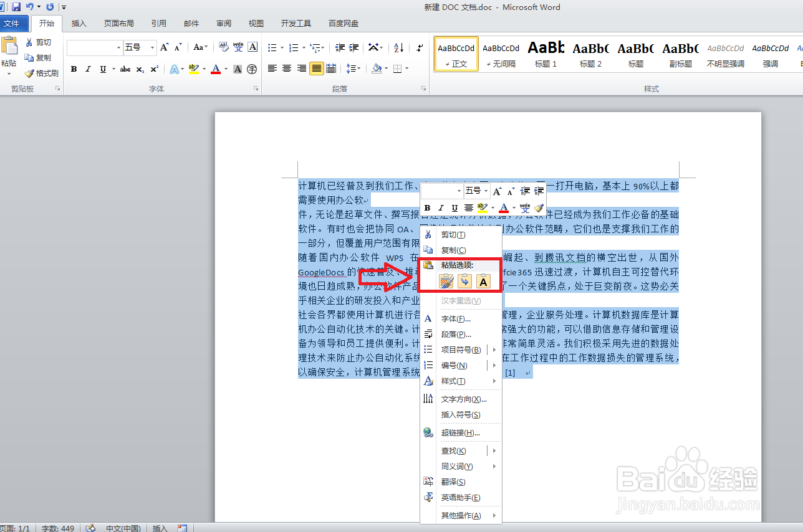This screenshot has height=532, width=803.
Task: Open the bullets list dropdown in ribbon
Action: (x=282, y=47)
